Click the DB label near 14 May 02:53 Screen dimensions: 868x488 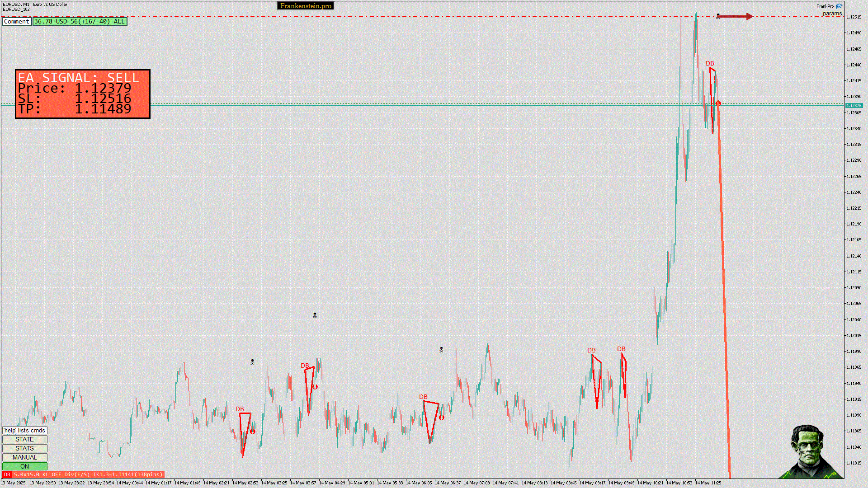click(240, 409)
